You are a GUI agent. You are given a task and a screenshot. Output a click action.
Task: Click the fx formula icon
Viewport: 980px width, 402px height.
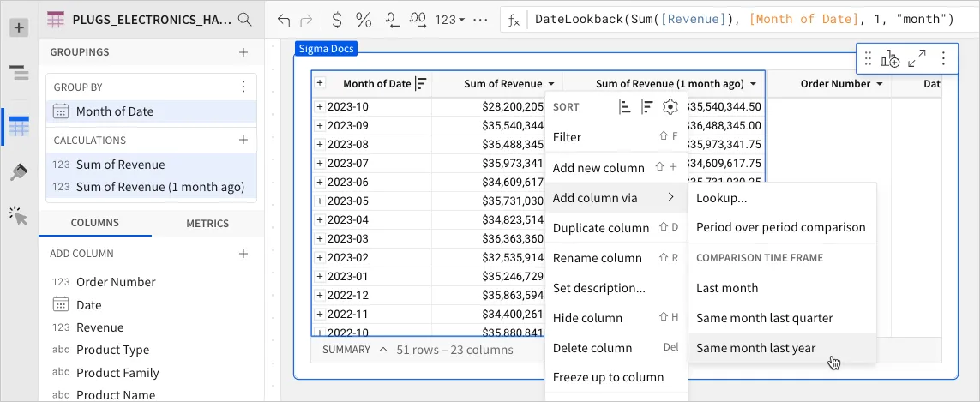[514, 21]
